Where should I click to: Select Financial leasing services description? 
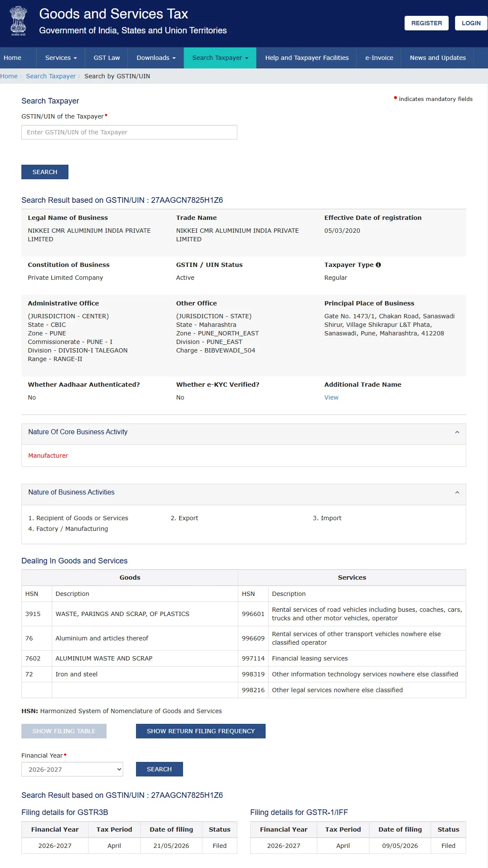coord(310,658)
